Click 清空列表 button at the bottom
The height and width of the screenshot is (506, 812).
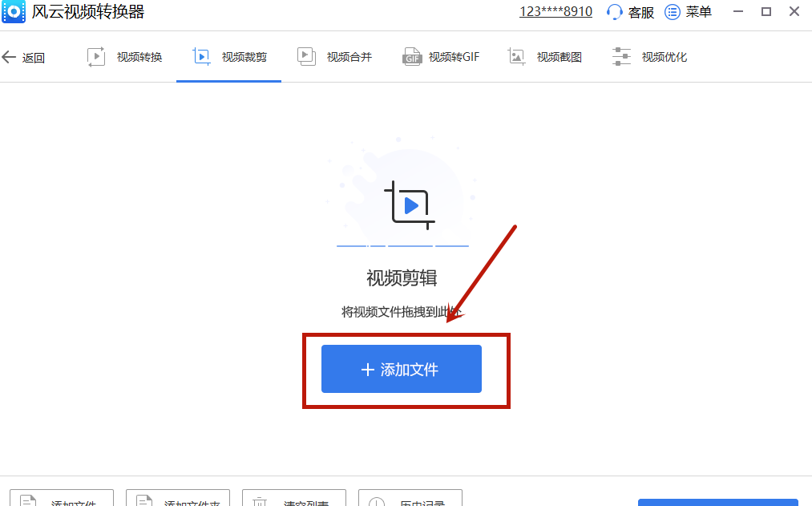294,499
